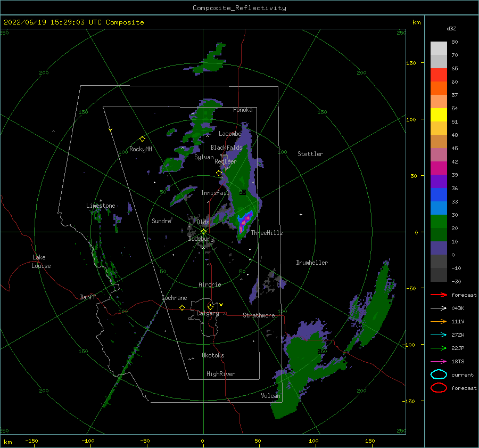This screenshot has height=448, width=479.
Task: Click the dBZ legend heading
Action: (x=451, y=29)
